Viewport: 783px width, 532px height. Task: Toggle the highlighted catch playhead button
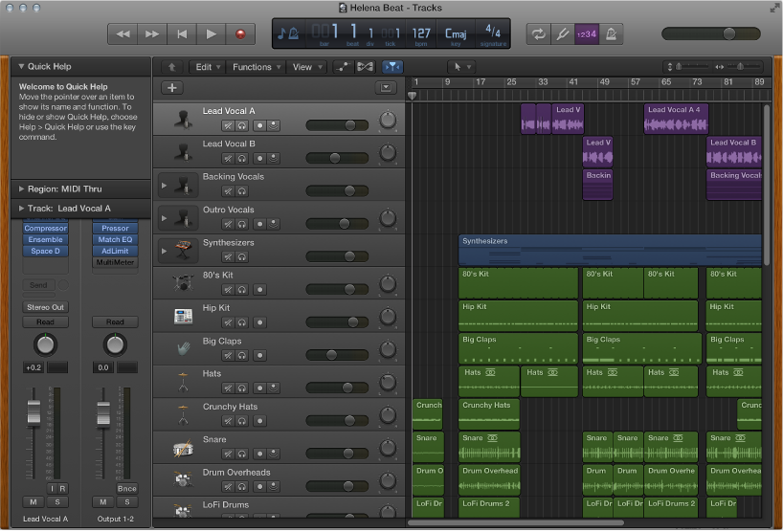point(392,67)
